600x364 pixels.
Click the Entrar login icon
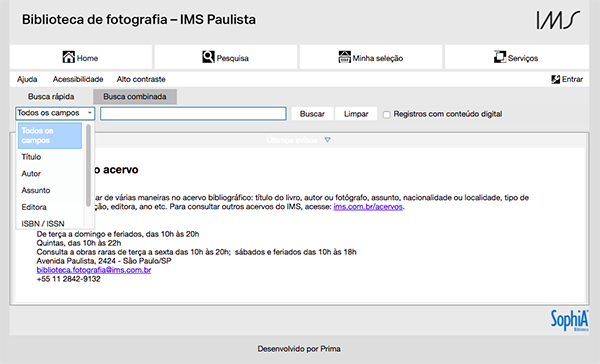(x=556, y=79)
